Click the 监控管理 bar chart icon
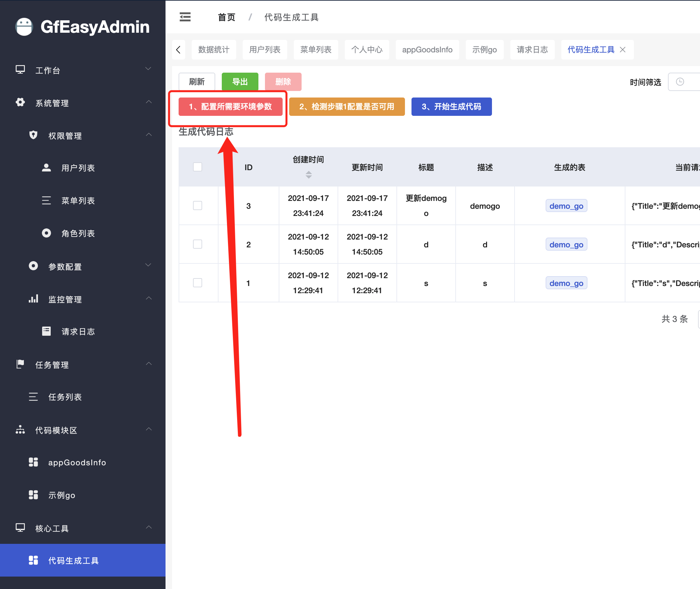700x589 pixels. tap(33, 299)
